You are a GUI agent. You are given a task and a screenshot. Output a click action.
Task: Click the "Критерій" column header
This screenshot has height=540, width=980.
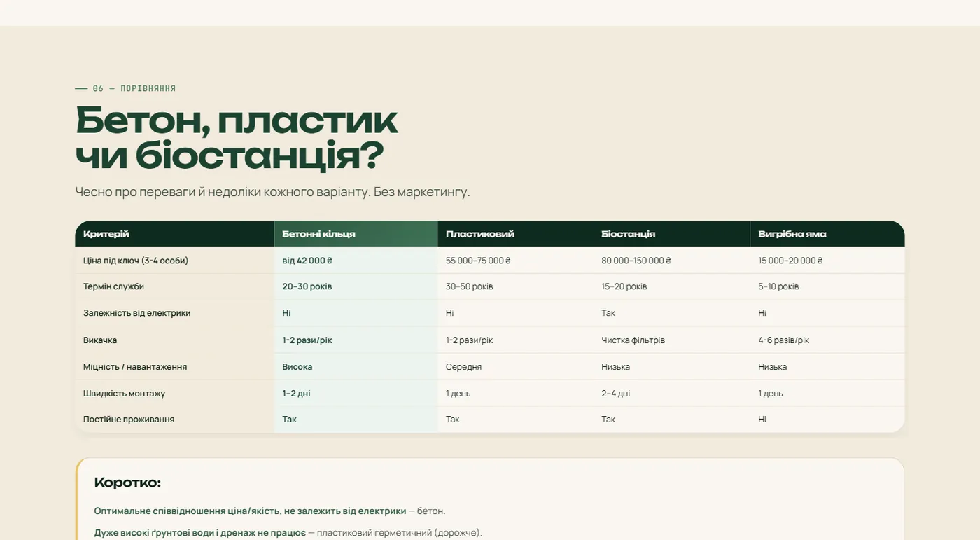(106, 234)
